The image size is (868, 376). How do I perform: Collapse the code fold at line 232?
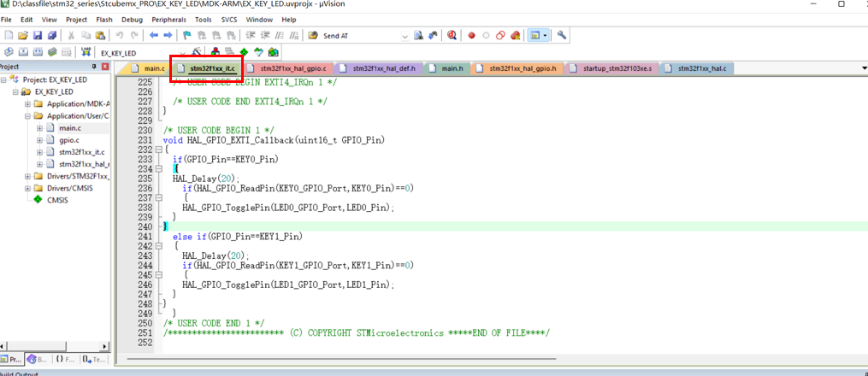[159, 150]
